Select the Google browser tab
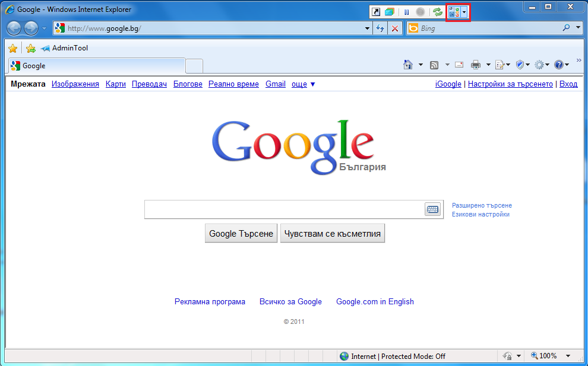 [x=97, y=66]
